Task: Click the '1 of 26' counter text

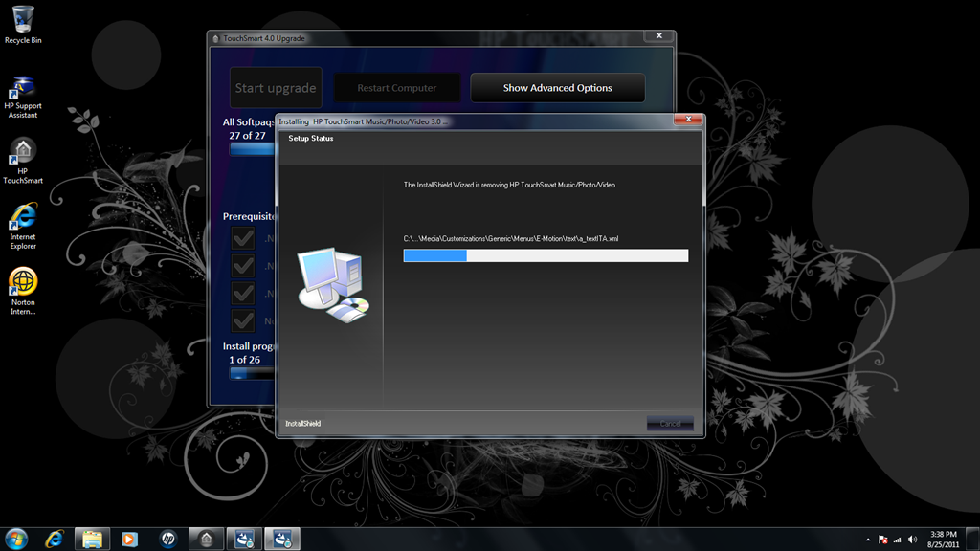Action: pos(244,360)
